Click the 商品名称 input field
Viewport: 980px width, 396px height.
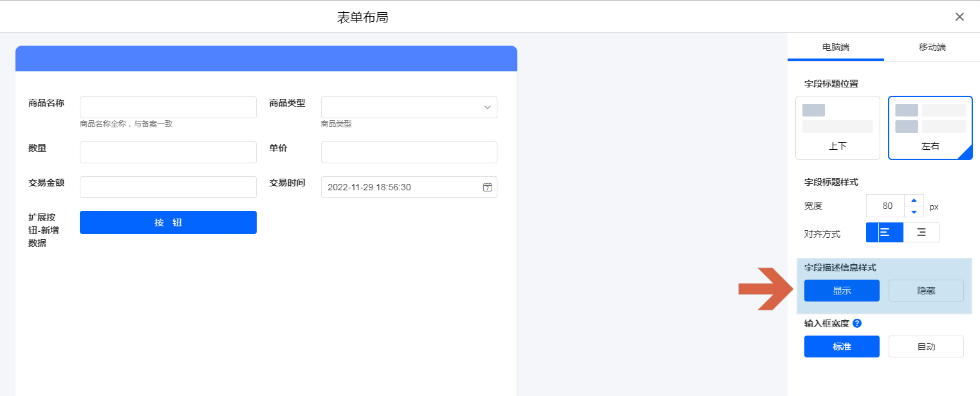click(x=168, y=107)
